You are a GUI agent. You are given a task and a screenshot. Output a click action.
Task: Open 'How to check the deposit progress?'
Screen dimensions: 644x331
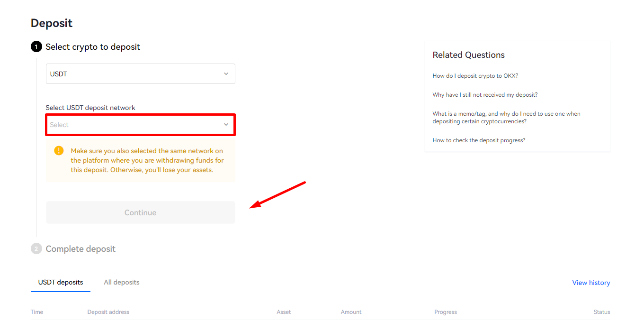pos(479,140)
